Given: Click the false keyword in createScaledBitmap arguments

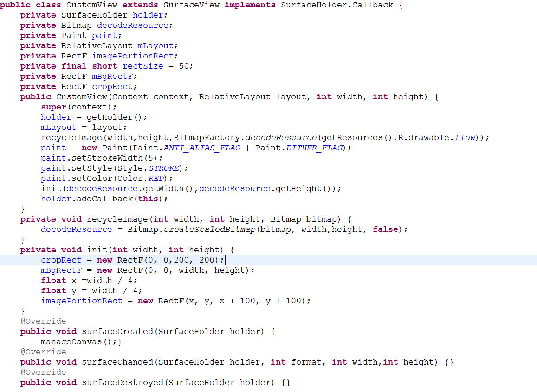Looking at the screenshot, I should coord(385,230).
